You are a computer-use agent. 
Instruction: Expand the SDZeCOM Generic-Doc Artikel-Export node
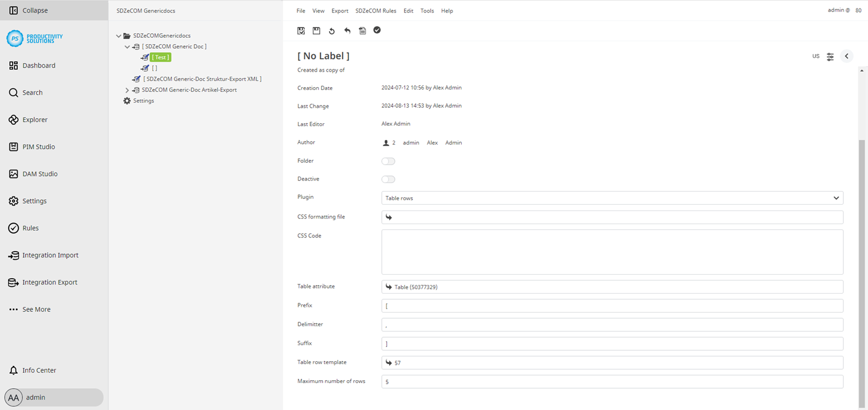pos(126,89)
